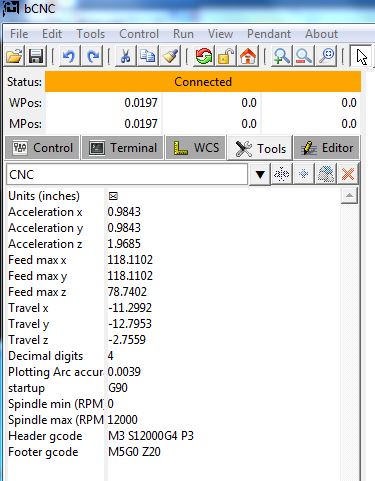Image resolution: width=375 pixels, height=481 pixels.
Task: Select Feed max y value 118.1102
Action: (130, 276)
